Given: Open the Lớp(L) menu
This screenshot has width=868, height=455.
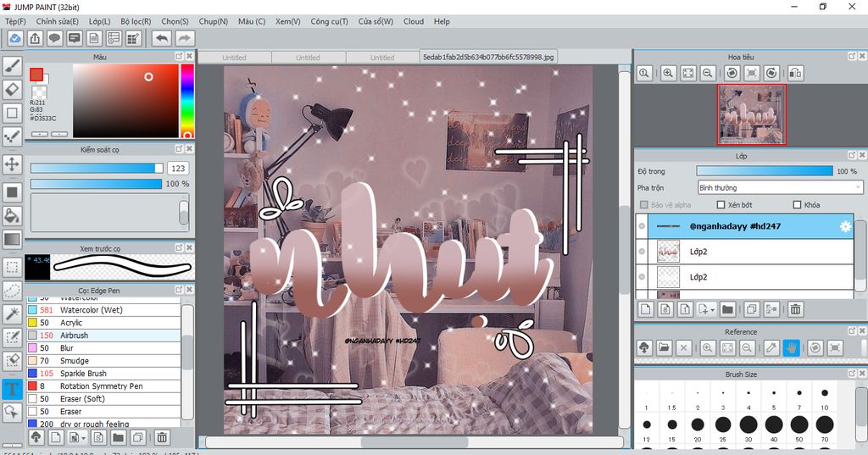Looking at the screenshot, I should click(x=100, y=21).
